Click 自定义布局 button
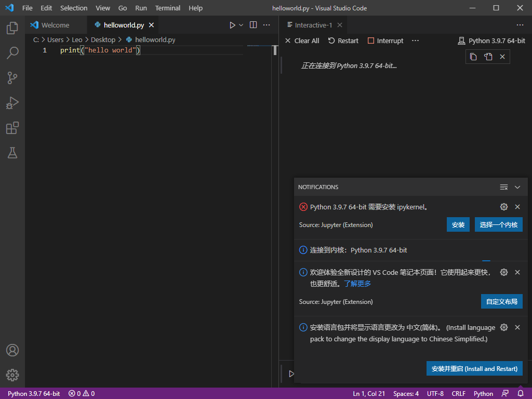The image size is (532, 399). 501,301
